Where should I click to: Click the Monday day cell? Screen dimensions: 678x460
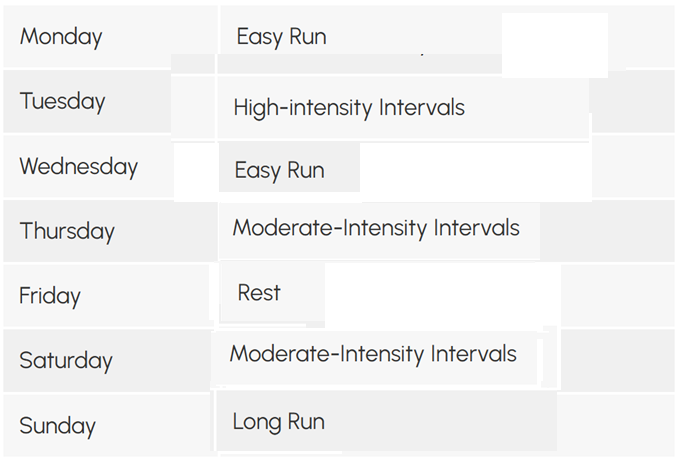coord(62,37)
